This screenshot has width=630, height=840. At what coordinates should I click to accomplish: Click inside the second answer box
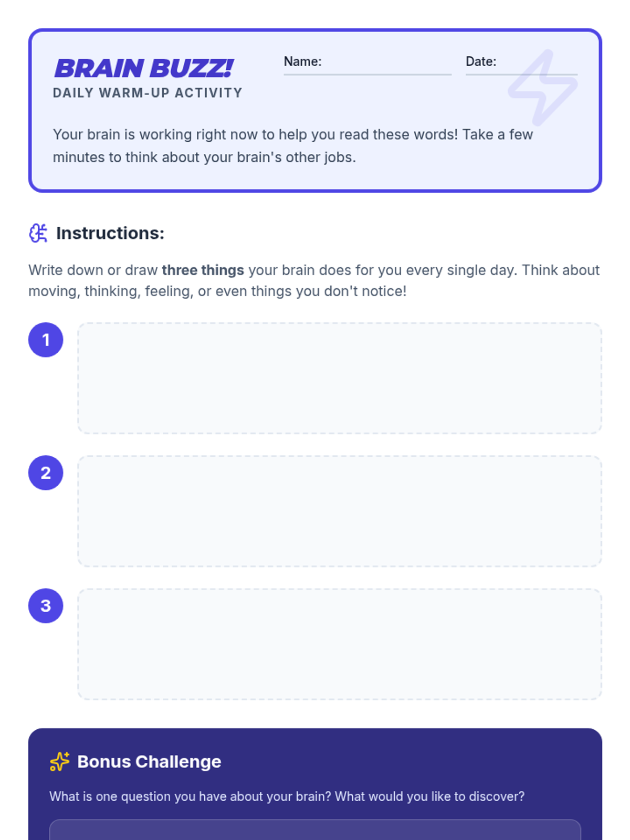pyautogui.click(x=340, y=511)
